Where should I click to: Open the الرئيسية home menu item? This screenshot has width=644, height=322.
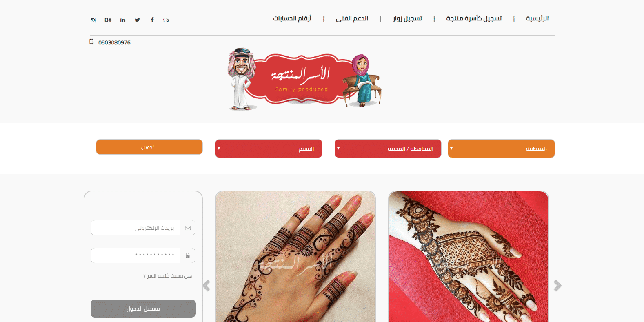[537, 18]
